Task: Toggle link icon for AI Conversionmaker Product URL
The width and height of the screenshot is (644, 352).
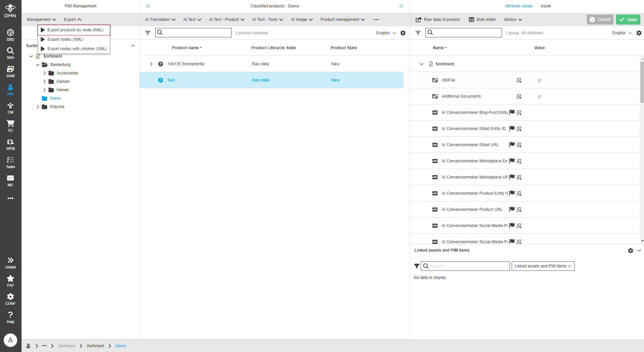Action: [519, 210]
